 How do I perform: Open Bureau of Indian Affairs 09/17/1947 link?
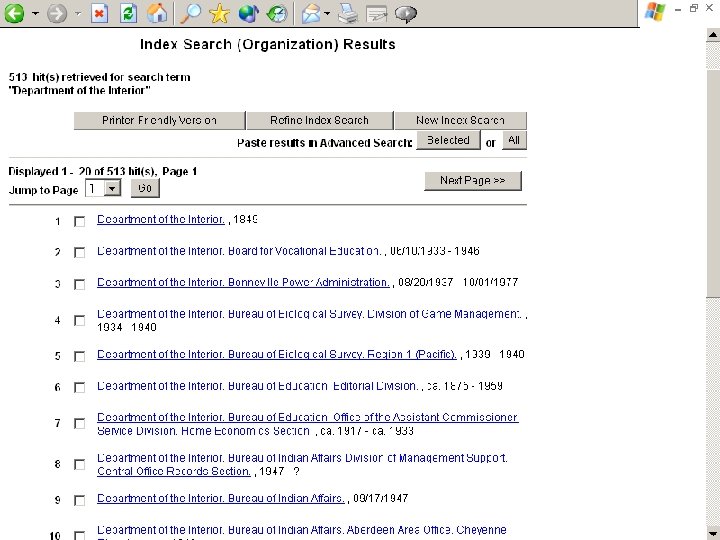220,498
